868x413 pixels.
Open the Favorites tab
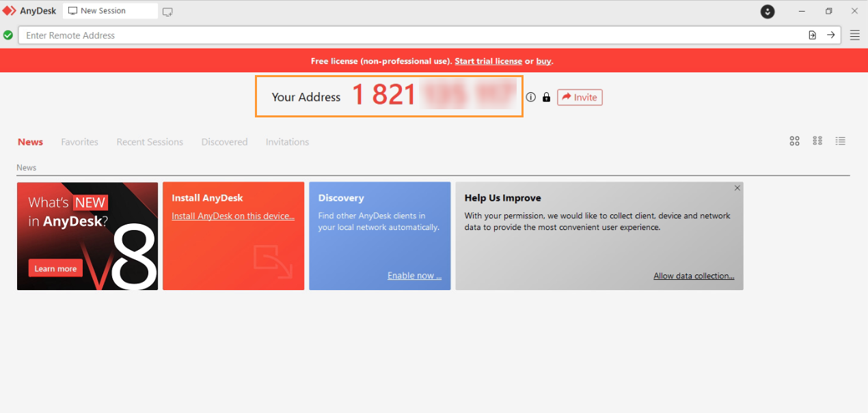coord(79,142)
